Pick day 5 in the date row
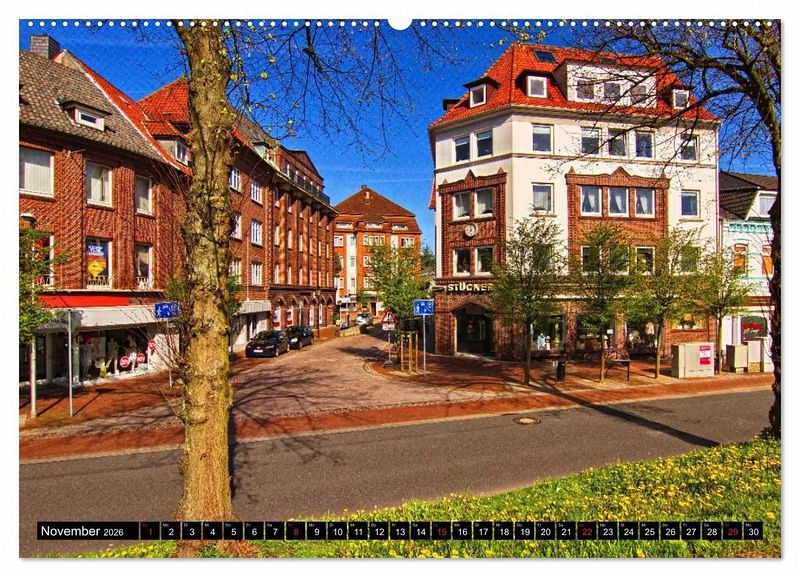 coord(233,531)
